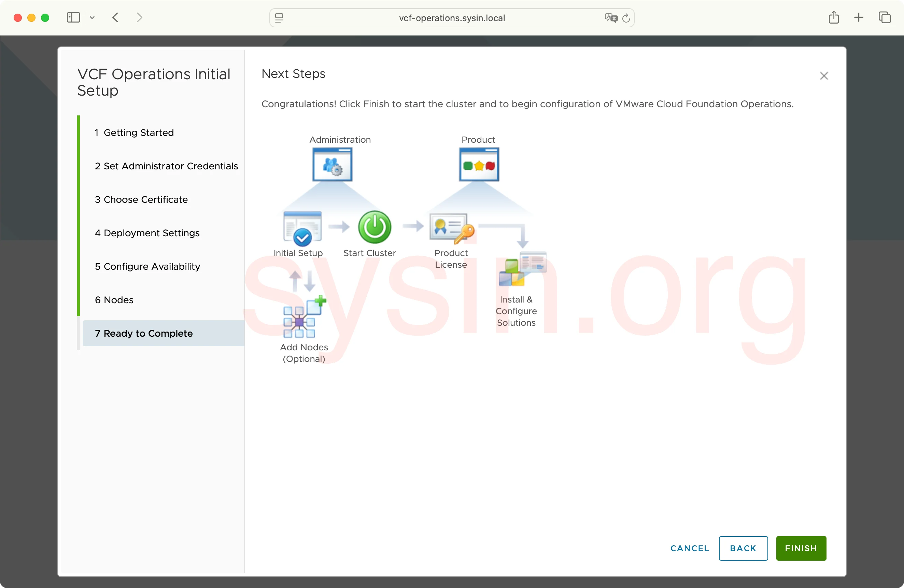This screenshot has height=588, width=904.
Task: Click the FINISH button
Action: 800,548
